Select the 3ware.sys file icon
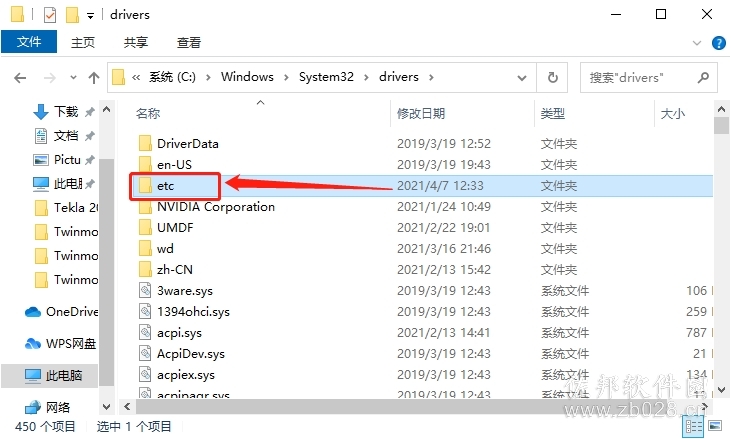Image resolution: width=731 pixels, height=439 pixels. [x=145, y=290]
